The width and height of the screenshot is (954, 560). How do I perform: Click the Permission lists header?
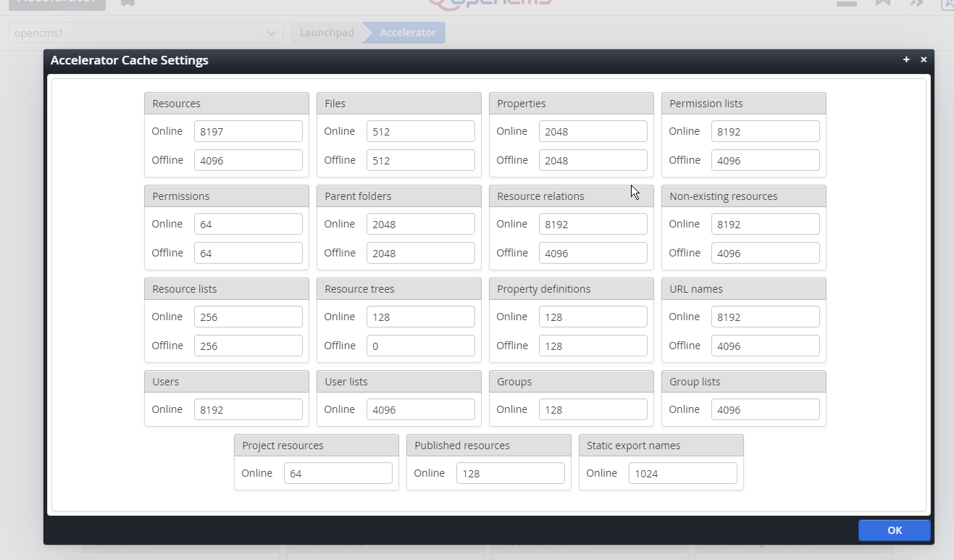point(744,104)
